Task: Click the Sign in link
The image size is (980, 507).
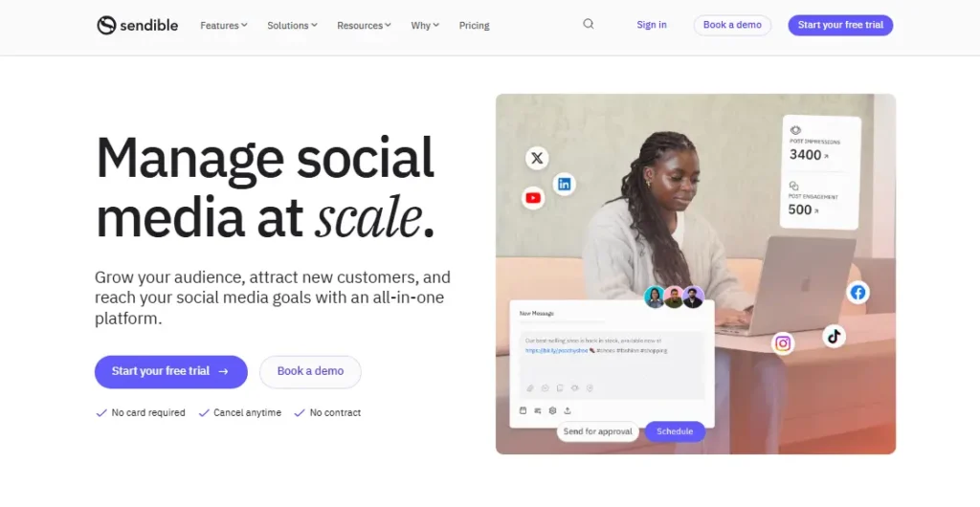Action: click(x=651, y=25)
